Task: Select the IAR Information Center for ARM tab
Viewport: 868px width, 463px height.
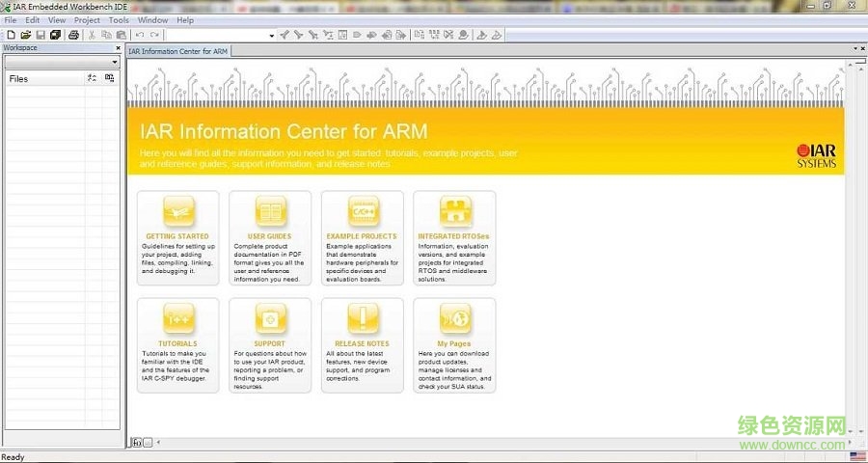Action: [x=177, y=51]
